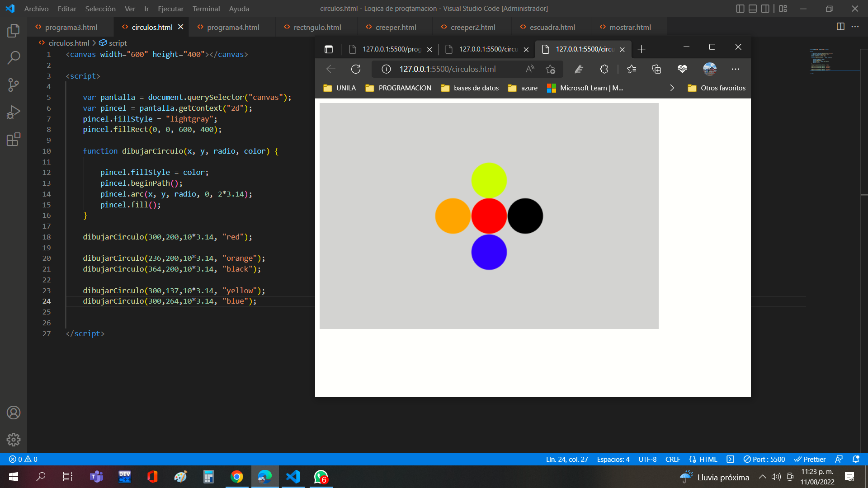Image resolution: width=868 pixels, height=488 pixels.
Task: Click CRLF end of line setting
Action: pyautogui.click(x=673, y=459)
